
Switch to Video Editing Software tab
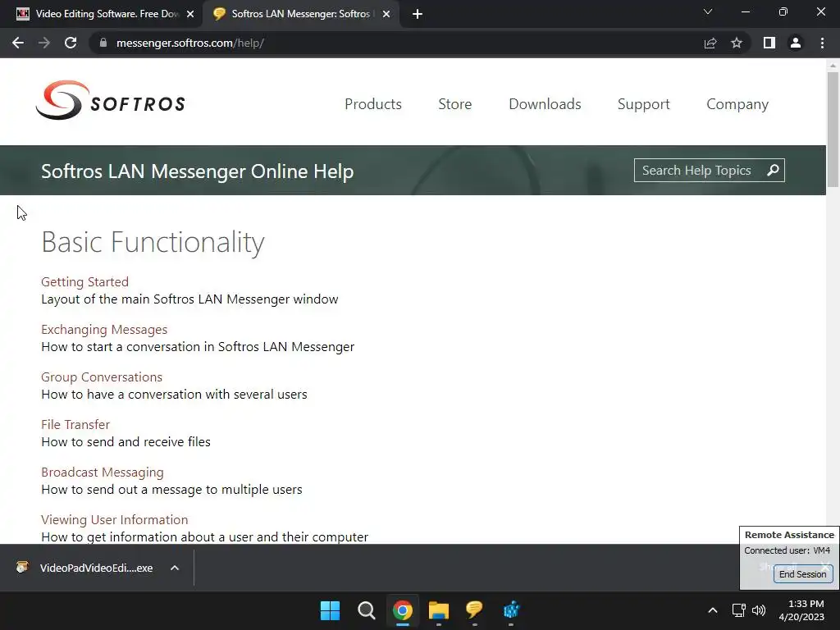pyautogui.click(x=102, y=14)
